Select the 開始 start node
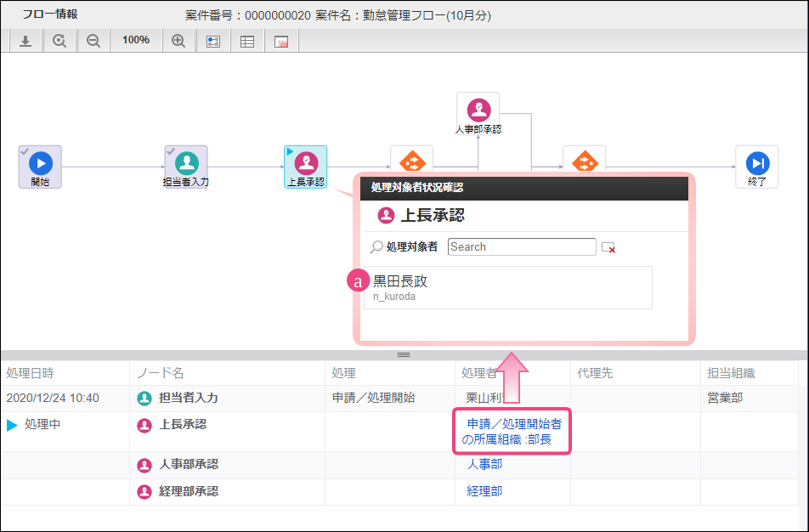The height and width of the screenshot is (532, 809). pyautogui.click(x=40, y=167)
